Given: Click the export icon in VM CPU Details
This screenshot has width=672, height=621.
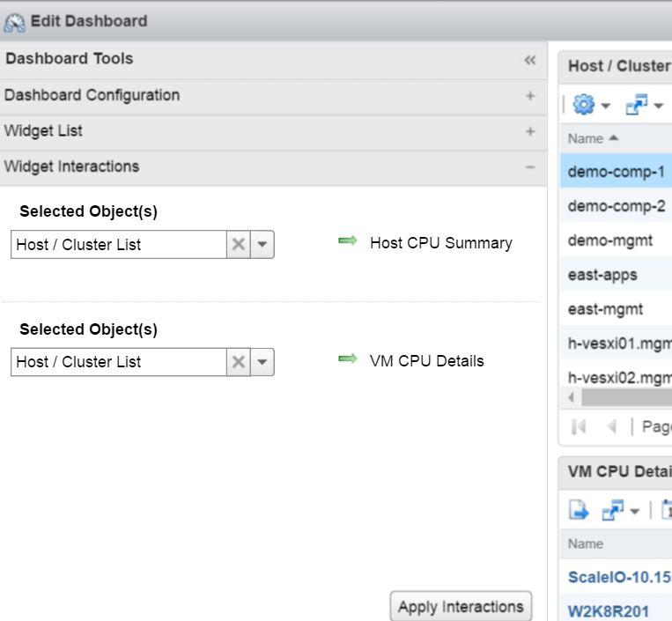Looking at the screenshot, I should pyautogui.click(x=579, y=509).
